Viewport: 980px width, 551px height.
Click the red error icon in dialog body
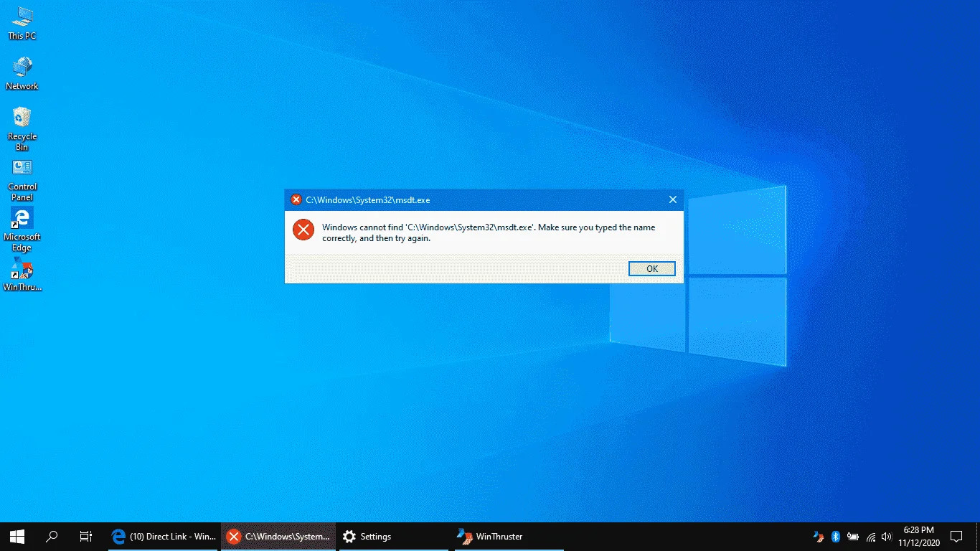(x=303, y=230)
